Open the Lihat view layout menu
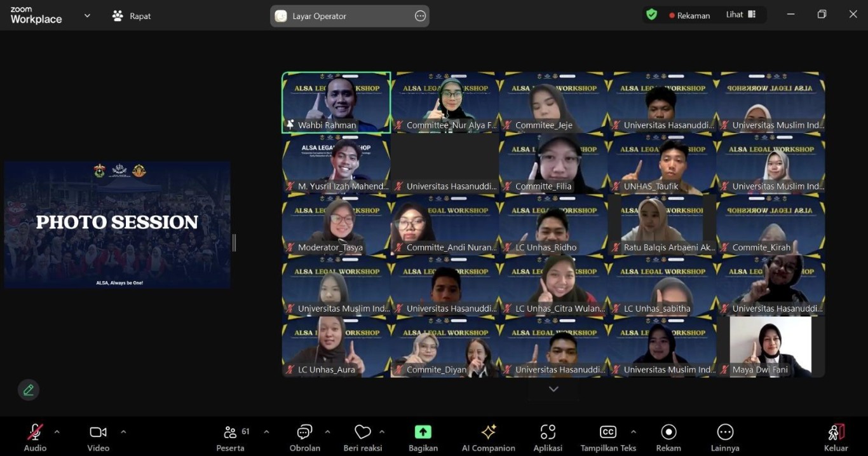The width and height of the screenshot is (868, 456). [x=741, y=15]
